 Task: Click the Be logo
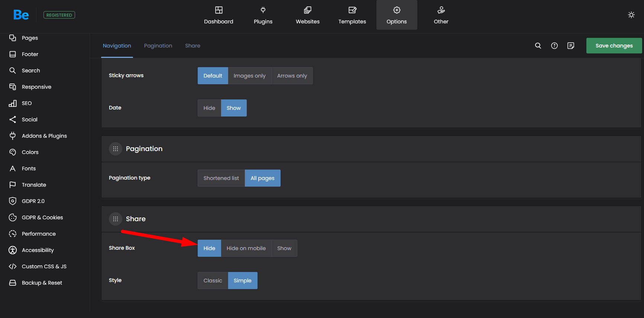(x=21, y=15)
